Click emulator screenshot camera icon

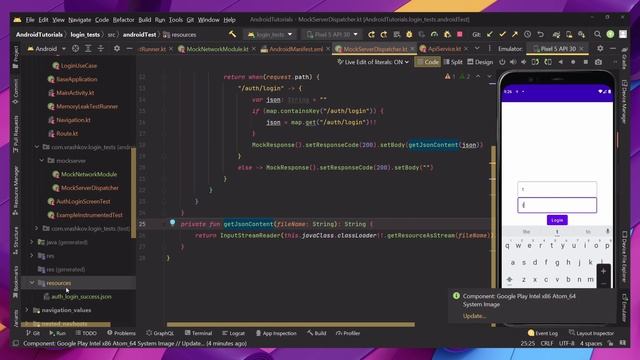point(598,62)
